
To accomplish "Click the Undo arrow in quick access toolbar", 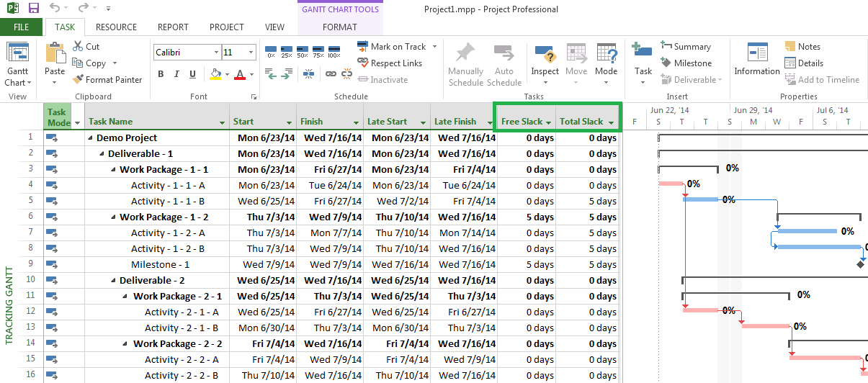I will tap(55, 8).
